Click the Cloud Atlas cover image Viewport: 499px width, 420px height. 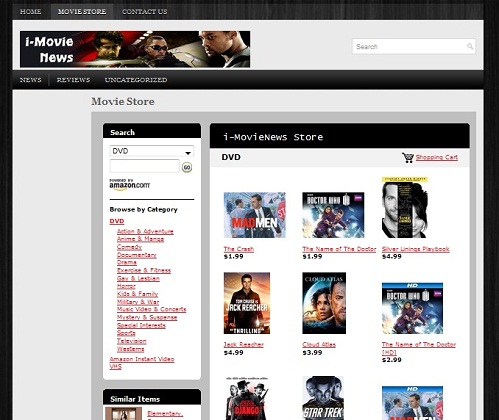point(324,303)
